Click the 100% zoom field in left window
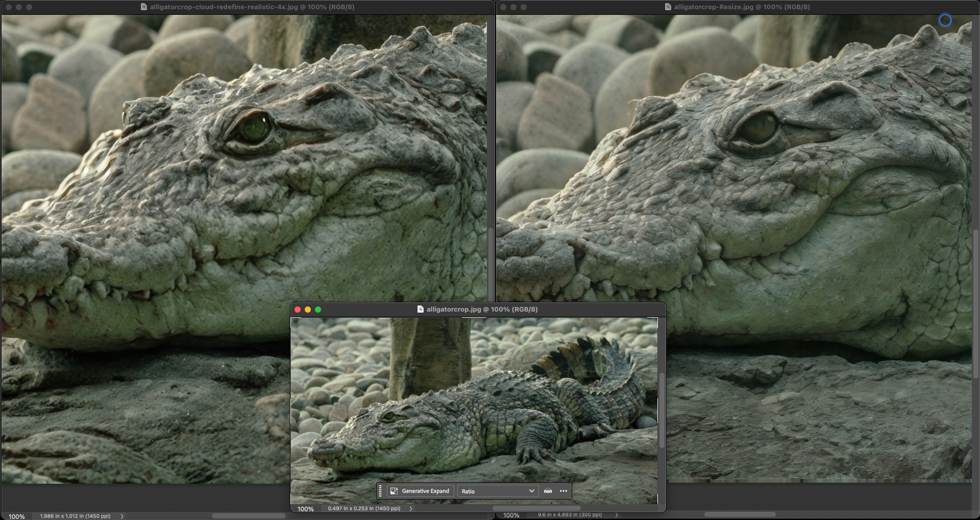The image size is (980, 520). [16, 516]
